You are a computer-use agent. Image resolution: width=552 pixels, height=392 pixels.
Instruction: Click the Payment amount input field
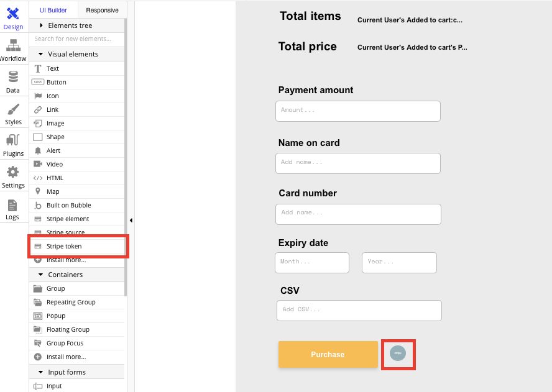click(x=358, y=111)
